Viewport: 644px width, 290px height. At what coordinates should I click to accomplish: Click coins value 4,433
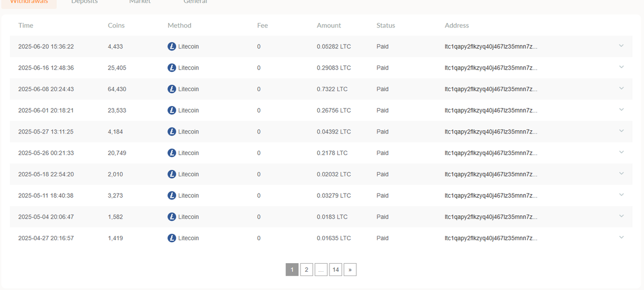click(115, 47)
